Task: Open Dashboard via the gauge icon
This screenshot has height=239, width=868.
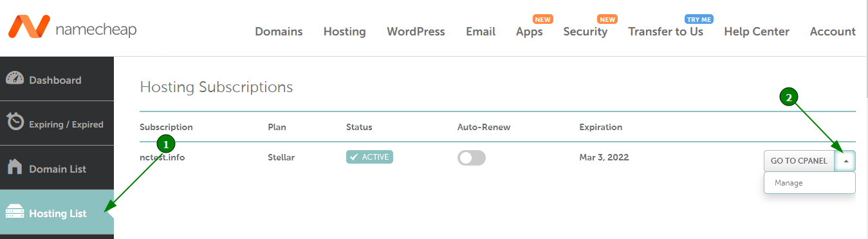Action: tap(15, 79)
